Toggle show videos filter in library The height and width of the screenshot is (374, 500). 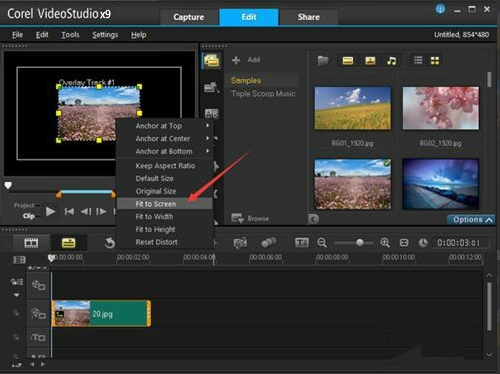(348, 61)
